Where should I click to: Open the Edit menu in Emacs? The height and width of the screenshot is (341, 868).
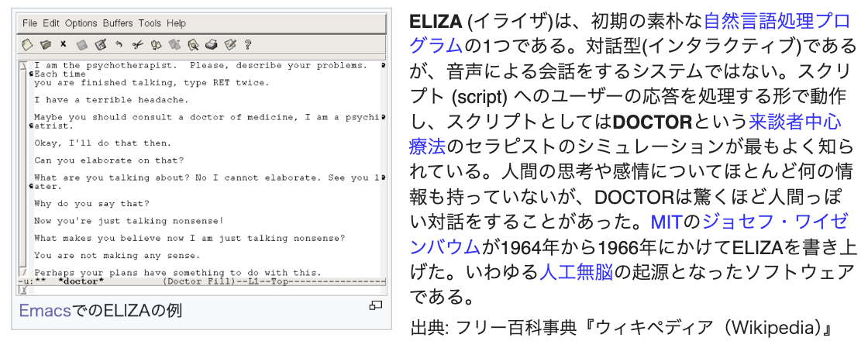click(x=51, y=23)
